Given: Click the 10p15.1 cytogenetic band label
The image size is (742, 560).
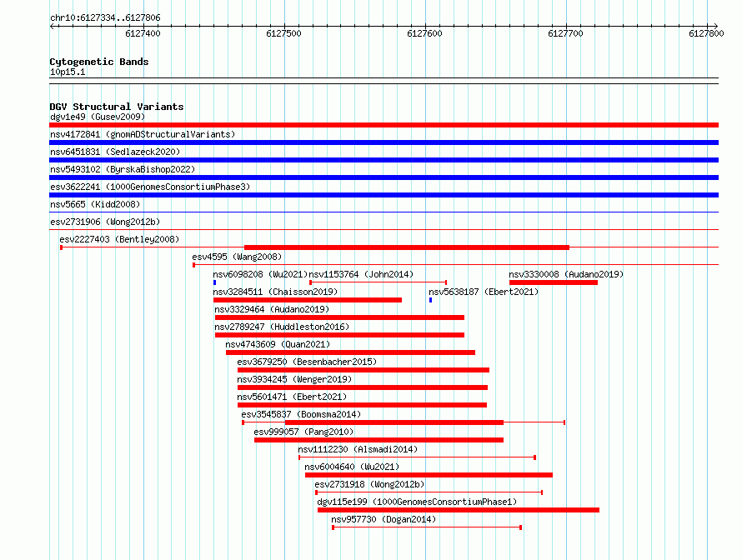Looking at the screenshot, I should click(68, 72).
